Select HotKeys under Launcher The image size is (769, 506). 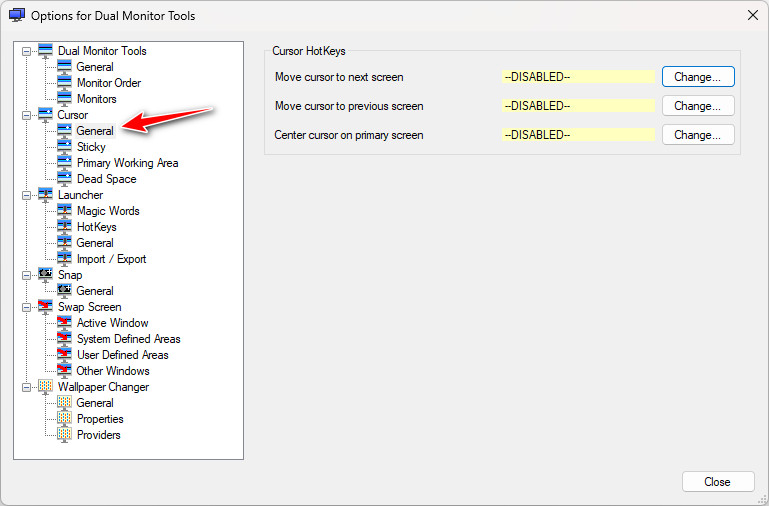[97, 227]
